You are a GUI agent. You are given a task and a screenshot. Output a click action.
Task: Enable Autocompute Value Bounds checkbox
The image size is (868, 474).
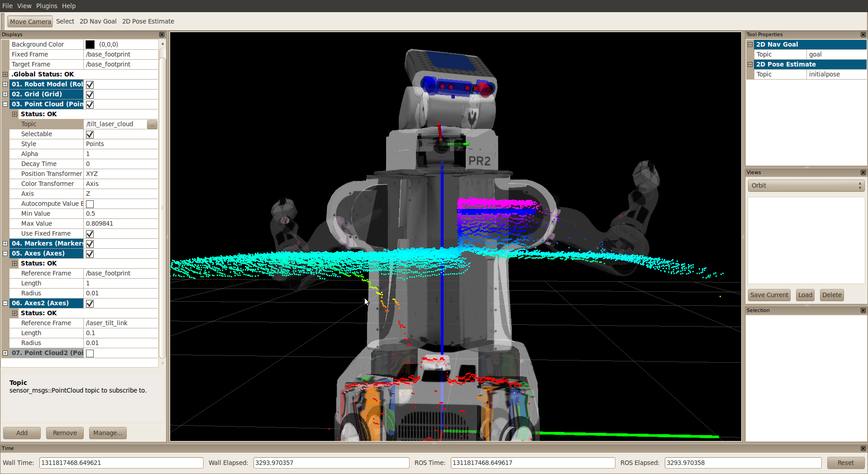(x=90, y=204)
